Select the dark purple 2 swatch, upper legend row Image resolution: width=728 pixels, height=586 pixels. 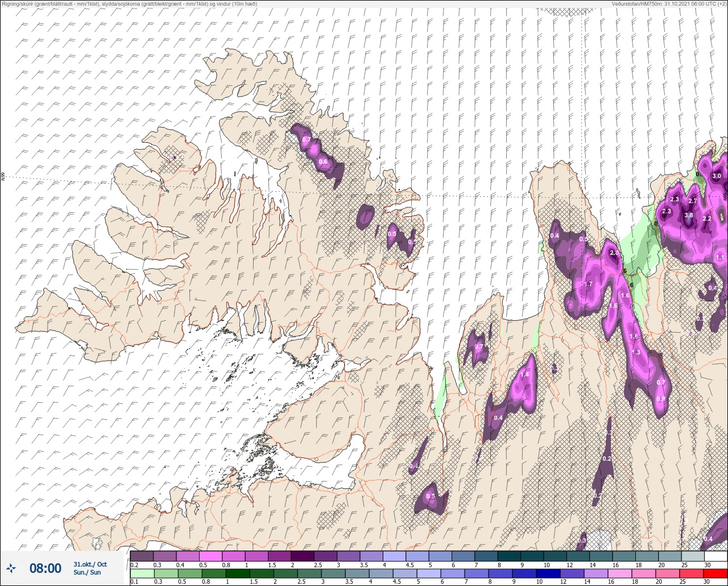point(302,556)
